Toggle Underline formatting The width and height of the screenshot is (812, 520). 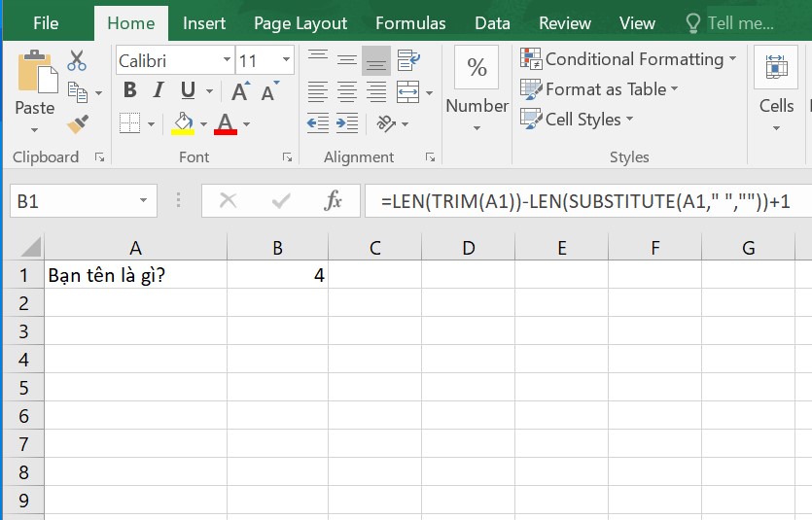click(188, 91)
